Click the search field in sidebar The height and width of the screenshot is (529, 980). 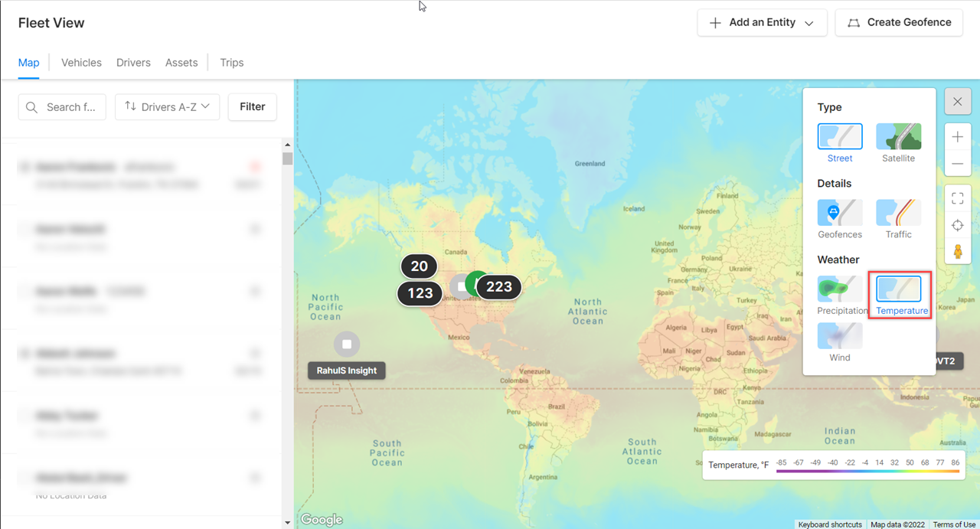[62, 107]
